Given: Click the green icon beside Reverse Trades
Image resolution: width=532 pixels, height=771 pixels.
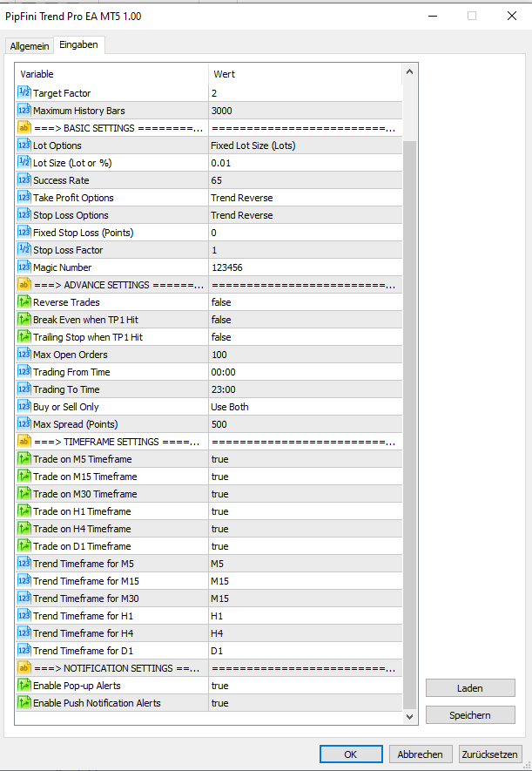Looking at the screenshot, I should (x=24, y=302).
